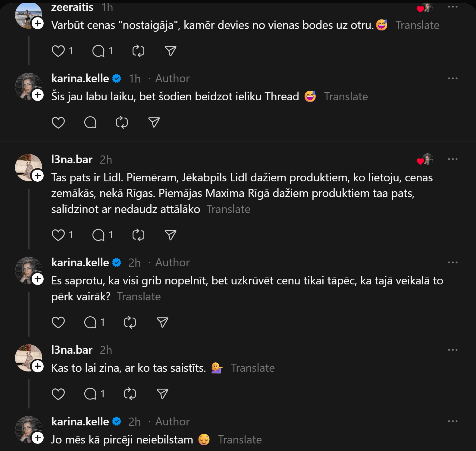This screenshot has height=451, width=476.
Task: Like zeeraitis's comment about prices
Action: (x=58, y=51)
